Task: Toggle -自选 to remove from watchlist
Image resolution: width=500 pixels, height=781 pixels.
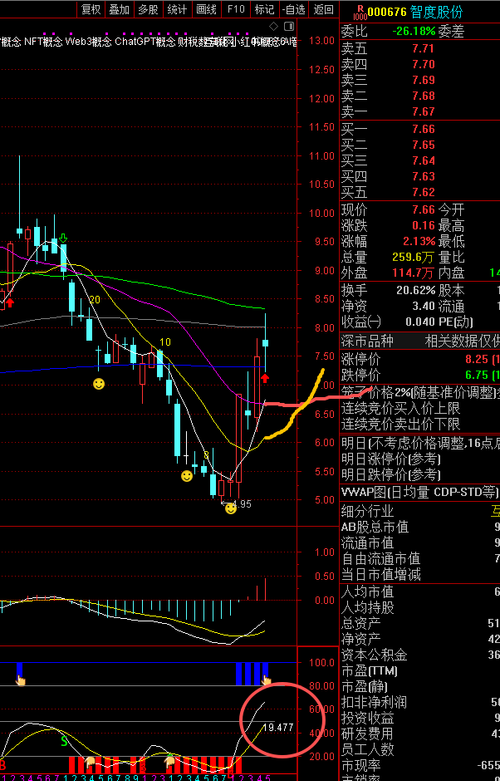Action: 293,9
